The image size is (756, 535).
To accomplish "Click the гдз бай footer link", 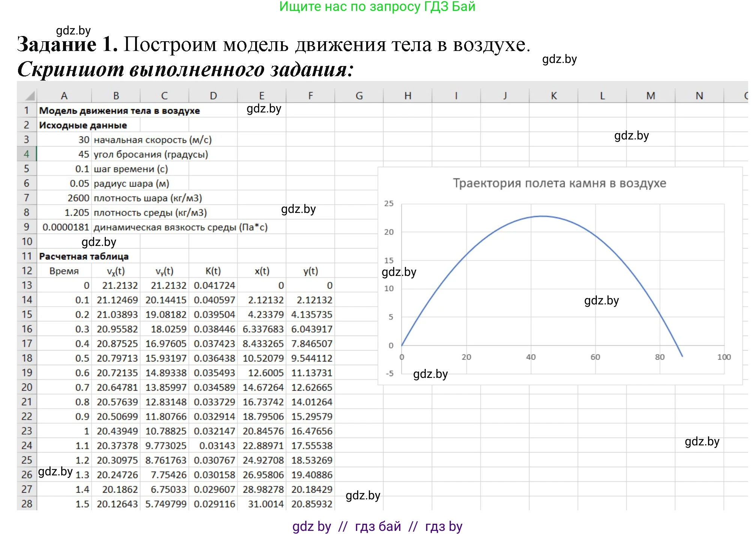I will coord(377,527).
